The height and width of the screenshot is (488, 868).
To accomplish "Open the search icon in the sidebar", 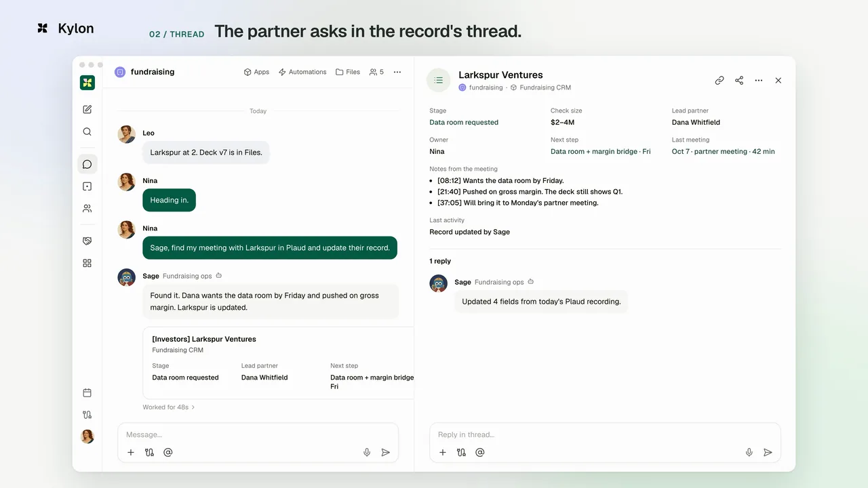I will tap(87, 131).
